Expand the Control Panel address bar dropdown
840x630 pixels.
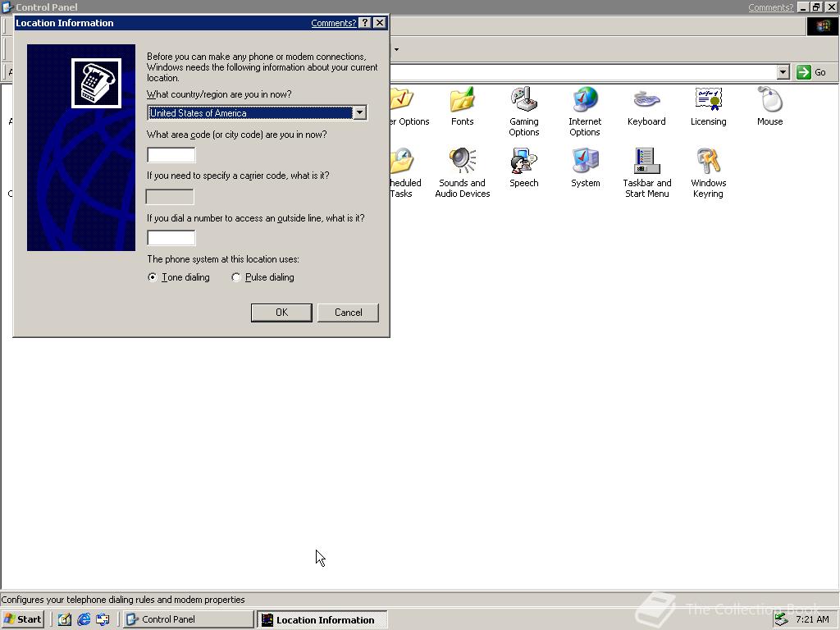coord(783,72)
